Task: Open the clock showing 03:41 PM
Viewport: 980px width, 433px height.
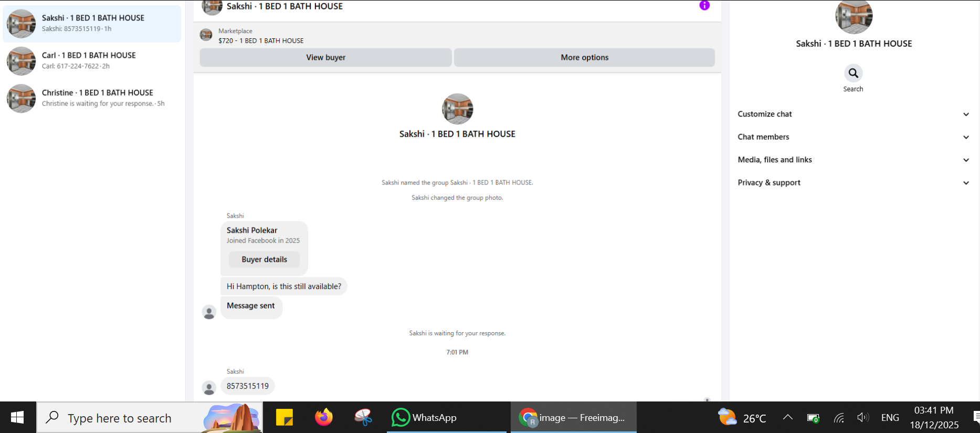Action: tap(934, 418)
